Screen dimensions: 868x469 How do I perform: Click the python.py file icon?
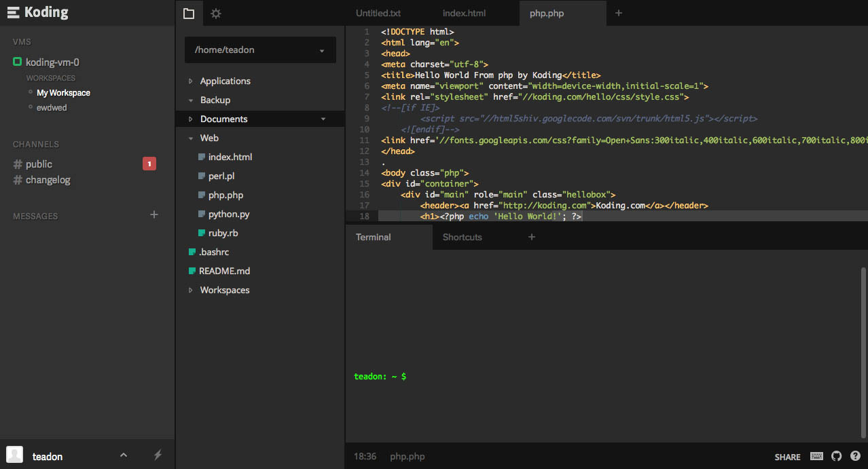coord(201,214)
